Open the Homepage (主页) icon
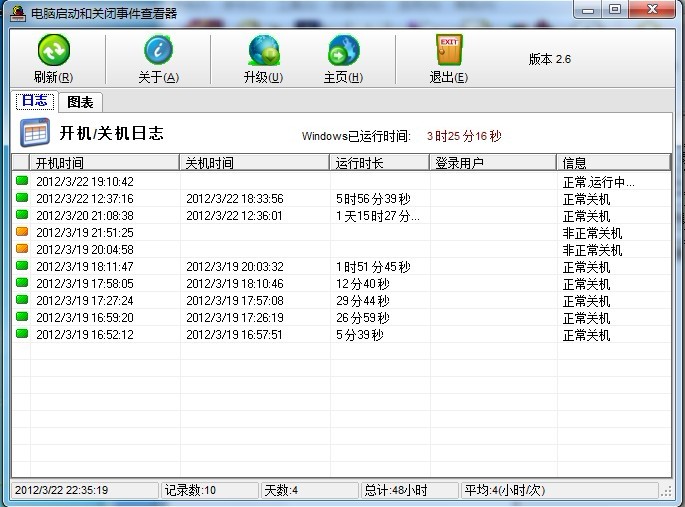Image resolution: width=685 pixels, height=507 pixels. coord(343,51)
